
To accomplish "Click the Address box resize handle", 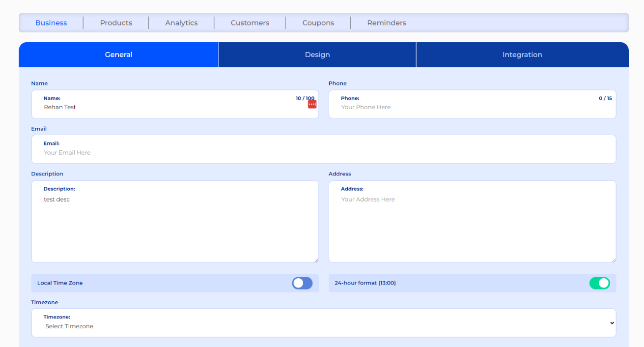I will pos(613,260).
